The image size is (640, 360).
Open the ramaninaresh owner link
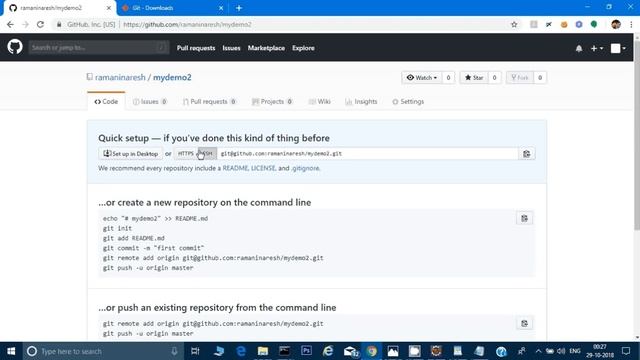(120, 77)
